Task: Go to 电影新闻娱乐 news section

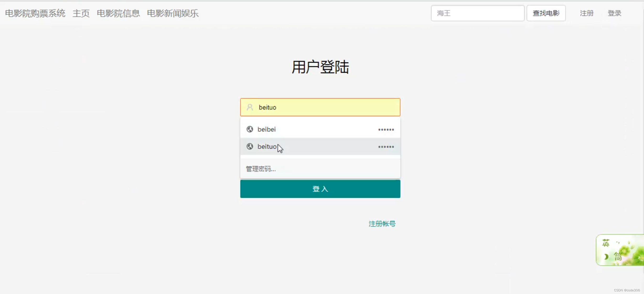Action: coord(173,13)
